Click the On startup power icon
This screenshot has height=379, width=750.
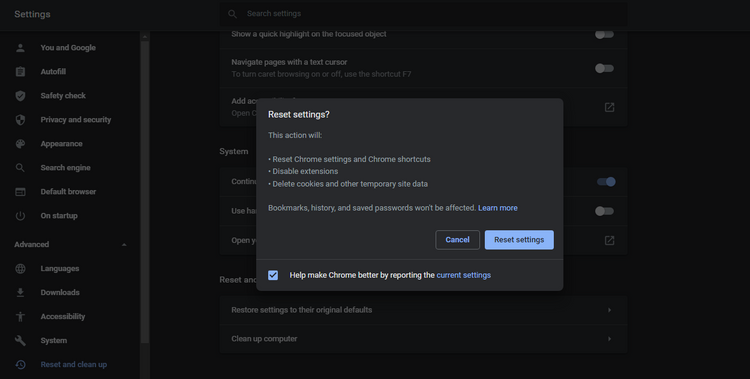(x=20, y=216)
